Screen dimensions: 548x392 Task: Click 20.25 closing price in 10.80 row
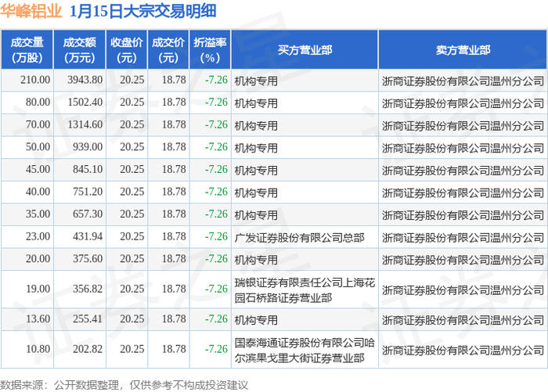point(132,349)
